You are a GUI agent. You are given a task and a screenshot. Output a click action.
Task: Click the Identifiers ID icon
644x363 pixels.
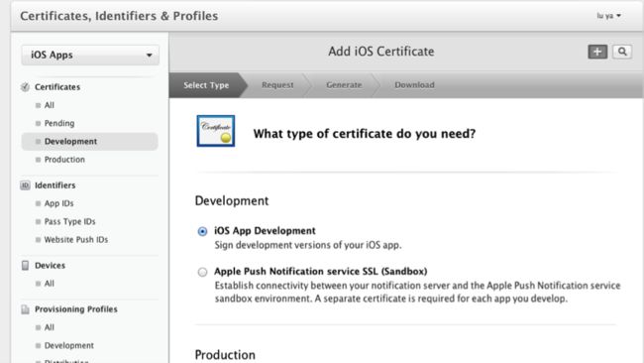point(25,185)
